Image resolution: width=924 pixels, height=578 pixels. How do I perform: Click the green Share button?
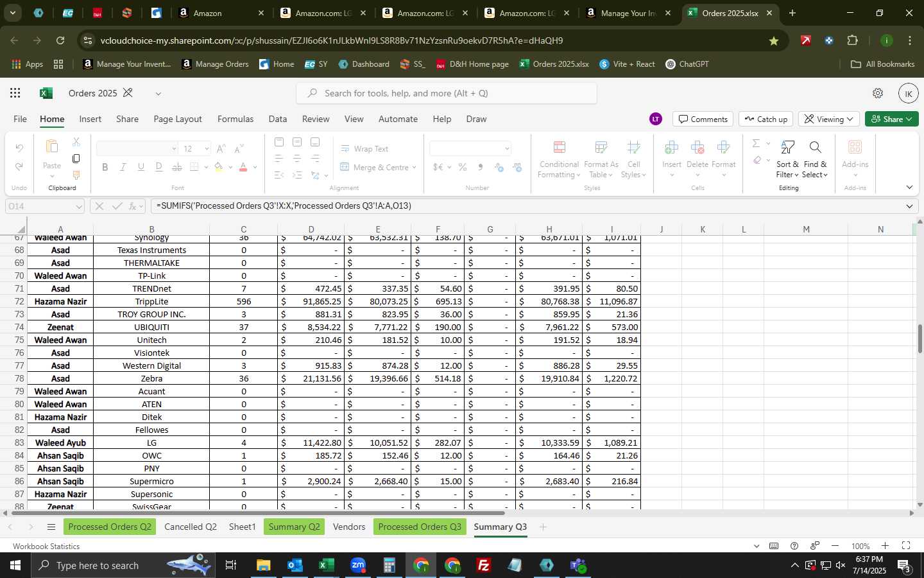(892, 119)
